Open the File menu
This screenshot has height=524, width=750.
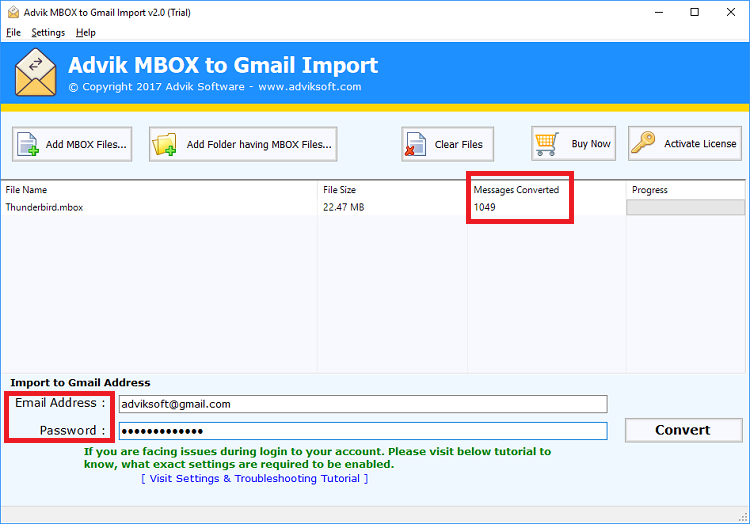pos(13,33)
